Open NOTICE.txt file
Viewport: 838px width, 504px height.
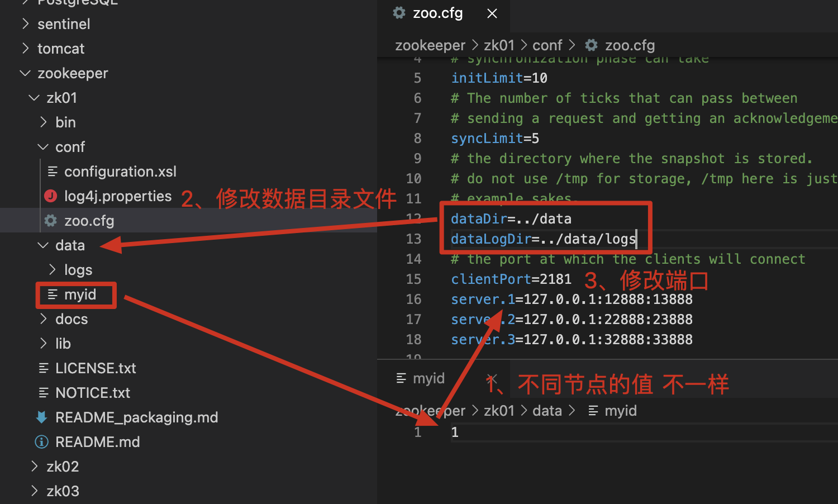93,392
